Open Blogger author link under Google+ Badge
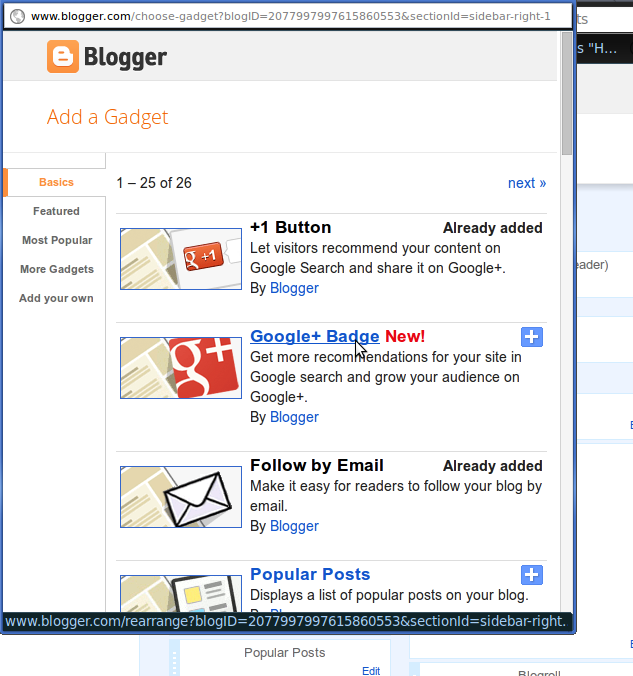633x676 pixels. (x=294, y=417)
